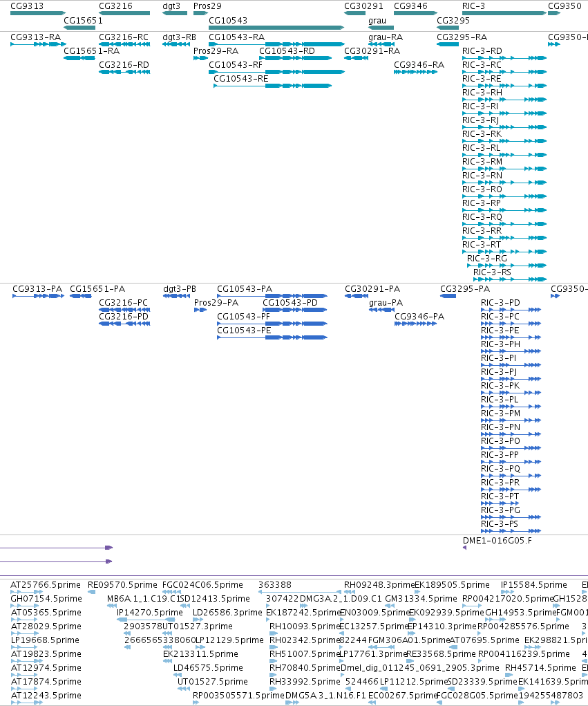
Task: Click the RH51007.5prime EST label
Action: pyautogui.click(x=305, y=653)
